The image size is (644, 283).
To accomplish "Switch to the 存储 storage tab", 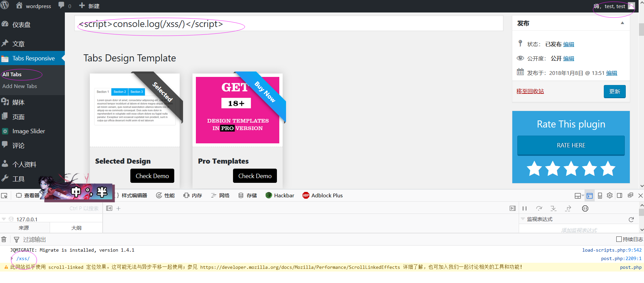I will point(248,195).
